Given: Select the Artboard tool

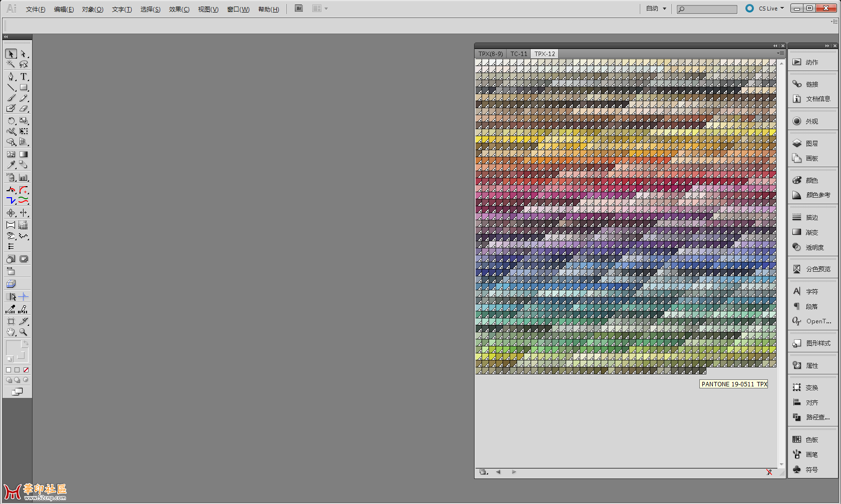Looking at the screenshot, I should (x=11, y=321).
